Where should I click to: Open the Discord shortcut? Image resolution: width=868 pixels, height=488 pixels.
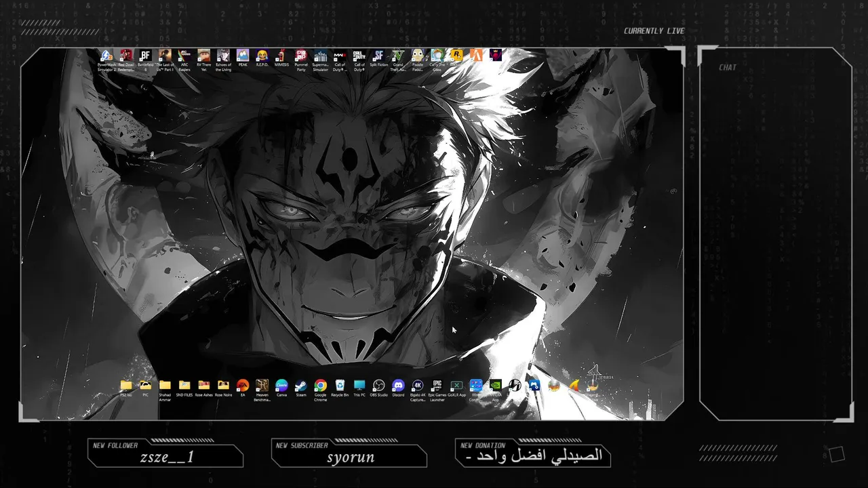(398, 388)
